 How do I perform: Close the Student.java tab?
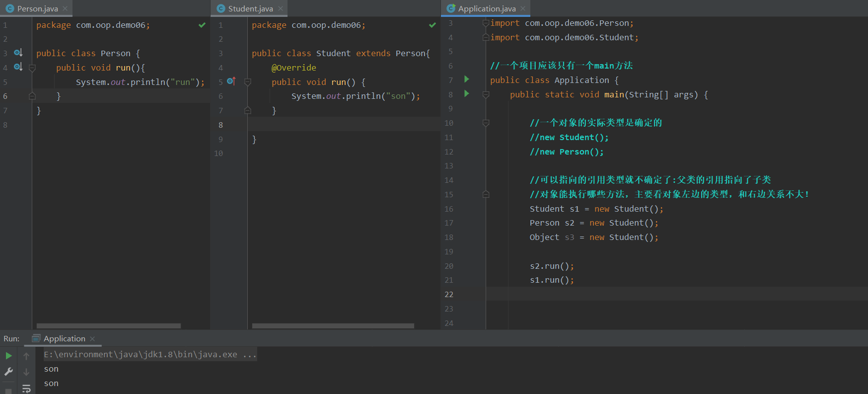coord(281,8)
